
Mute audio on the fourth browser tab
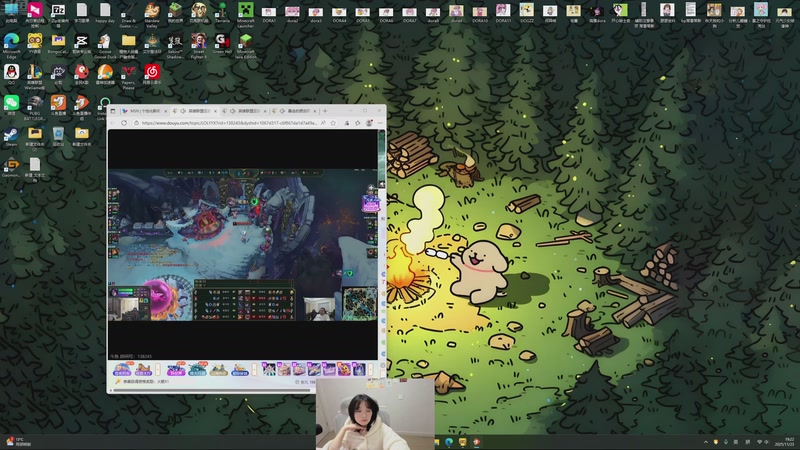pos(282,111)
